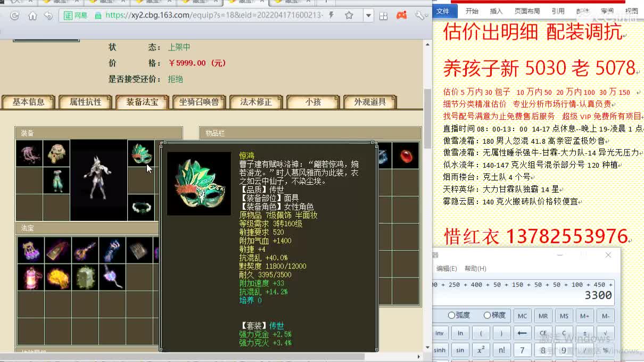Click calculator M+ button

[584, 316]
